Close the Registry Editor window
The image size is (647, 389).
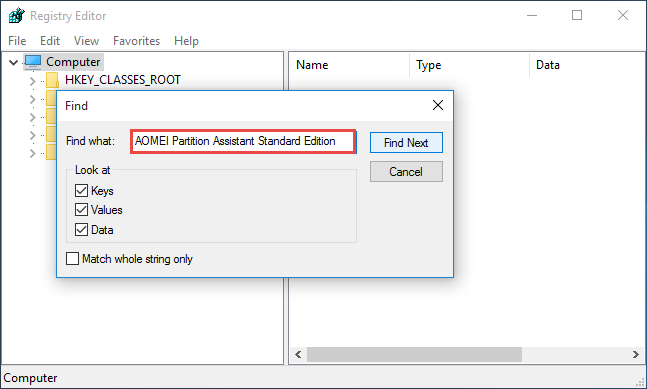point(623,15)
